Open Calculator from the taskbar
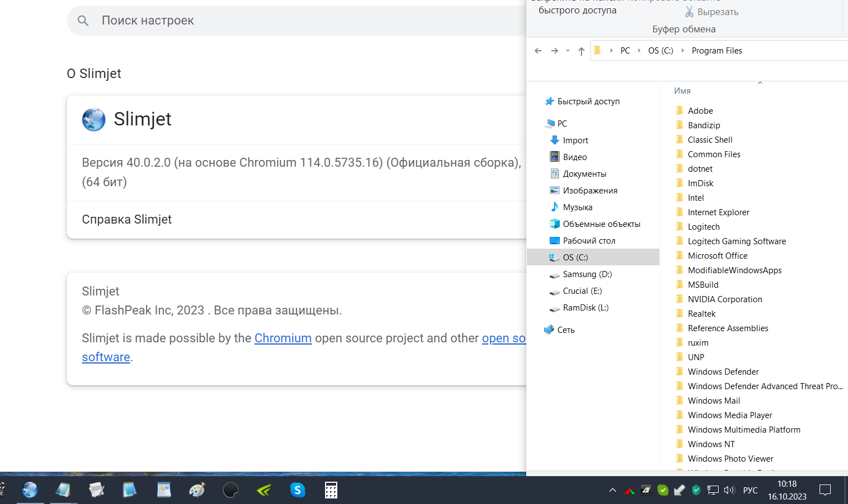848x504 pixels. click(x=331, y=490)
